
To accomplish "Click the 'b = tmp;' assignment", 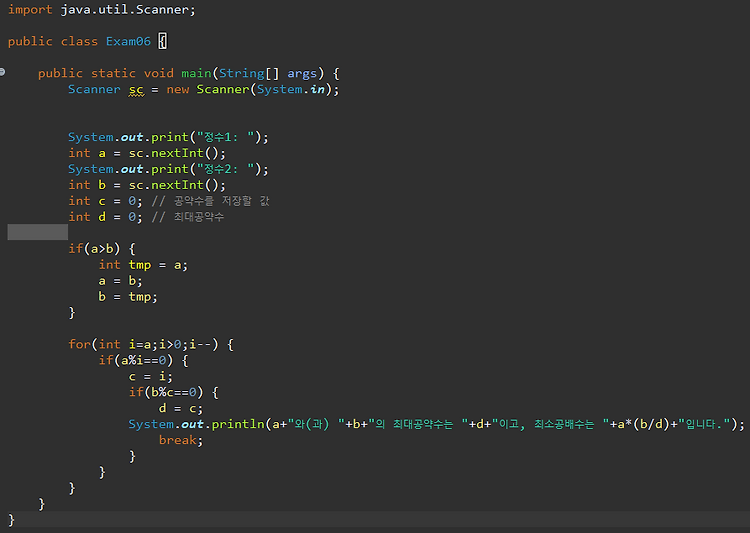I will [128, 297].
